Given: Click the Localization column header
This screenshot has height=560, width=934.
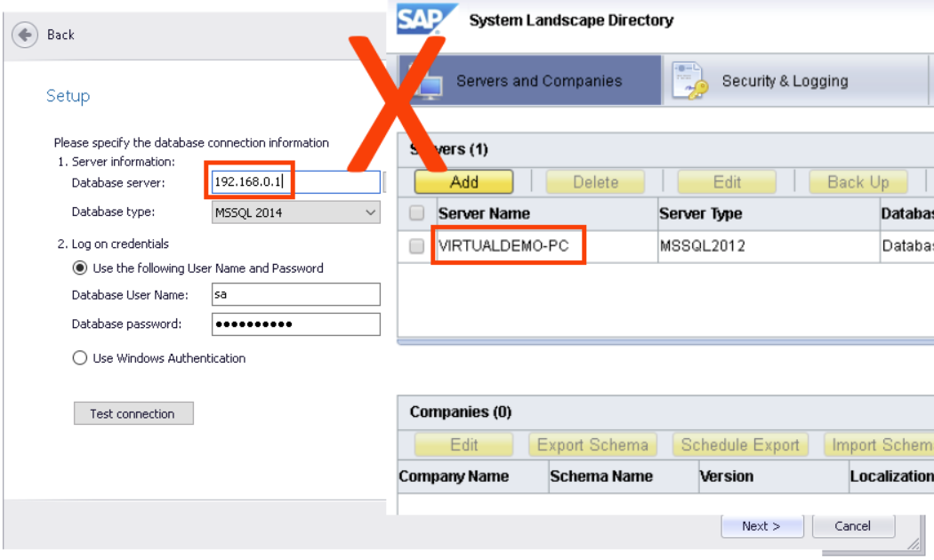Looking at the screenshot, I should (x=891, y=476).
